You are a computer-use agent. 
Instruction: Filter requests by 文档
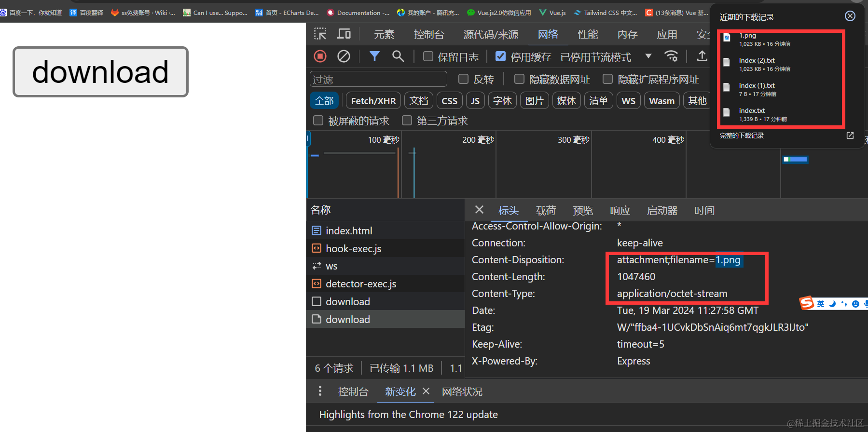(419, 101)
